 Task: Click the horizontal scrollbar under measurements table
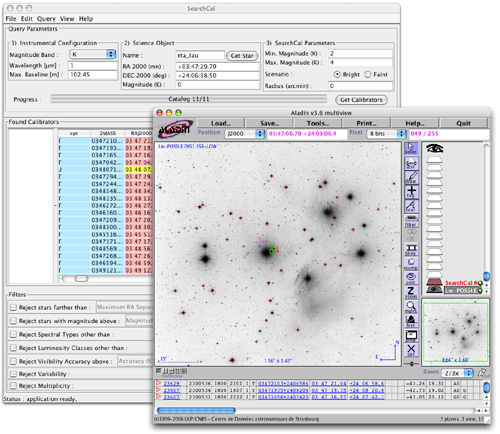coord(315,410)
